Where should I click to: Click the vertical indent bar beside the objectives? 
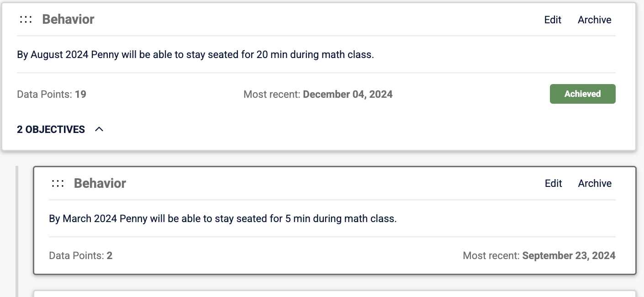click(17, 231)
